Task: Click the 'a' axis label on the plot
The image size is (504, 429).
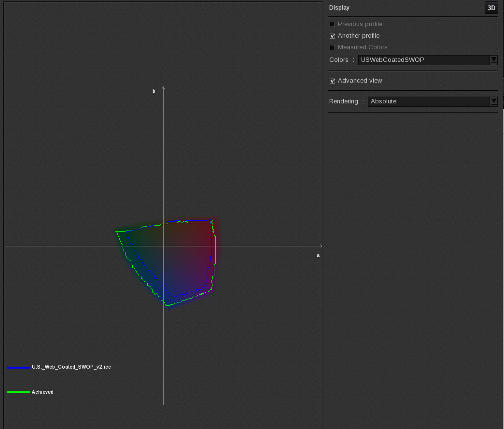Action: [318, 255]
